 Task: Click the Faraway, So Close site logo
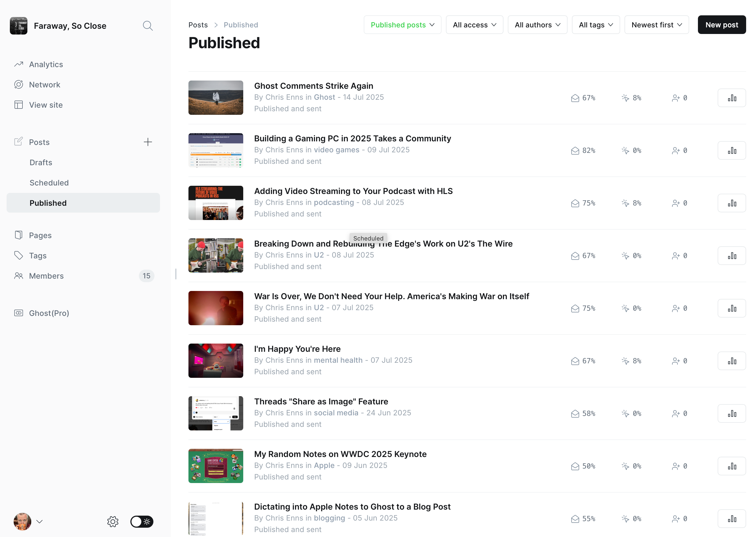pyautogui.click(x=19, y=25)
